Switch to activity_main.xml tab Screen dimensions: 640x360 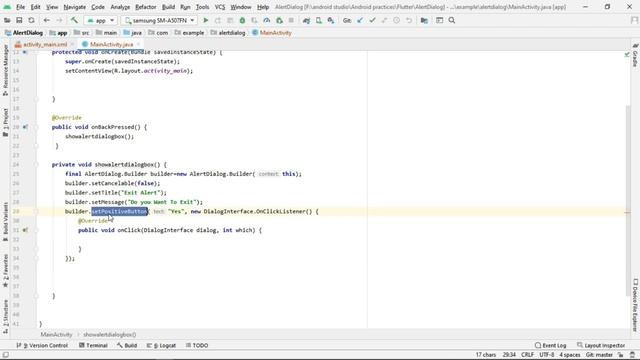45,44
